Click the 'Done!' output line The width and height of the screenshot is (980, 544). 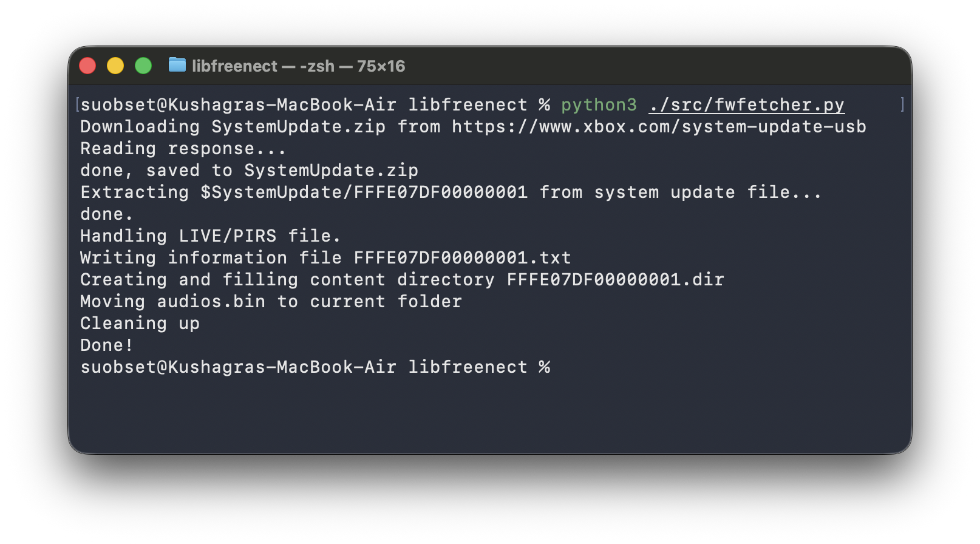click(106, 345)
